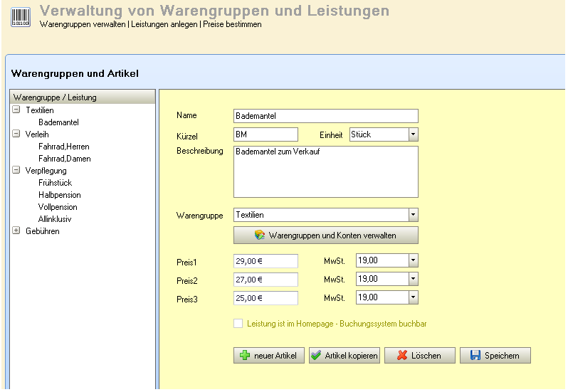Select Frühstück in the tree
Viewport: 568px width, 392px height.
pyautogui.click(x=56, y=183)
